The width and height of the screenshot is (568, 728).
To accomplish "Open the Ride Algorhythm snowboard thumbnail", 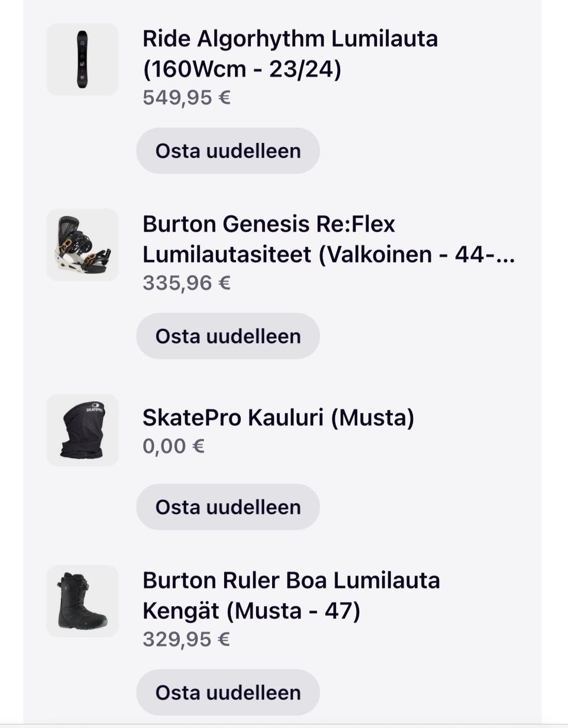I will click(82, 59).
